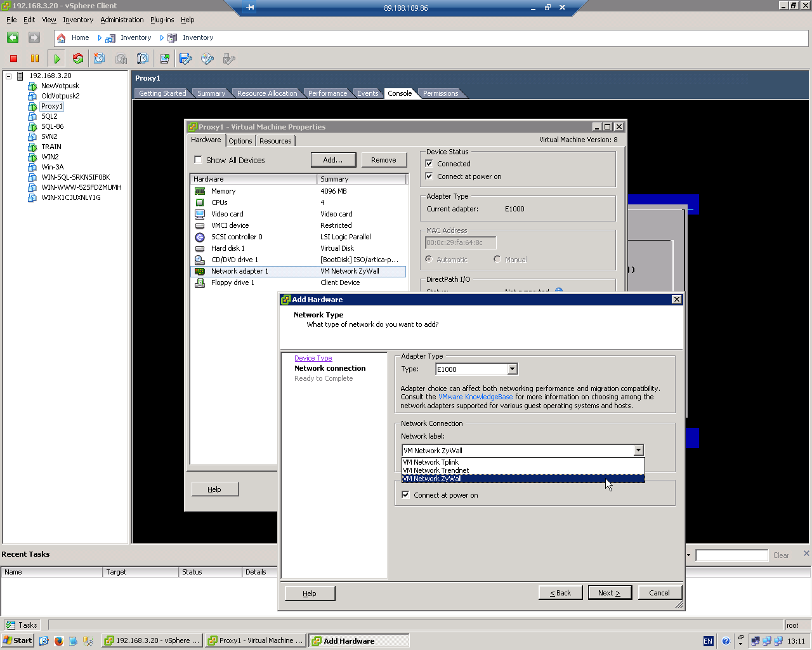The width and height of the screenshot is (812, 650).
Task: Click the help icon in system tray
Action: point(726,641)
